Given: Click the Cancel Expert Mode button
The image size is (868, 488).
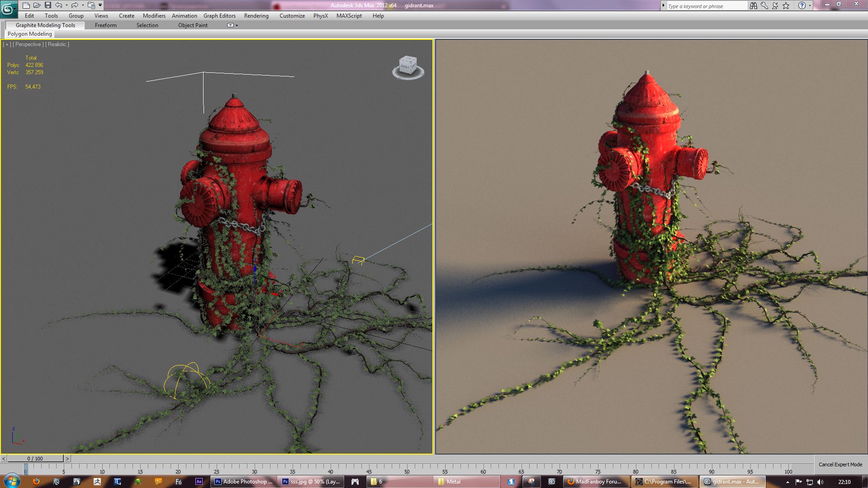Looking at the screenshot, I should tap(840, 464).
